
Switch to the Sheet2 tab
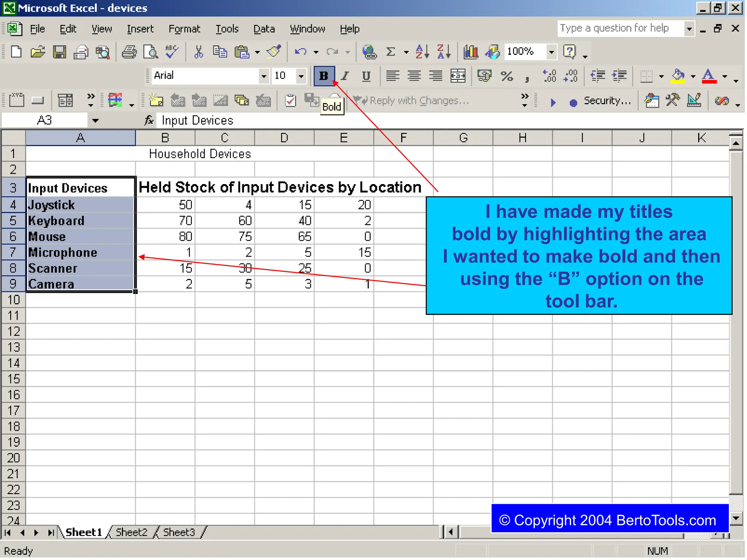point(132,532)
